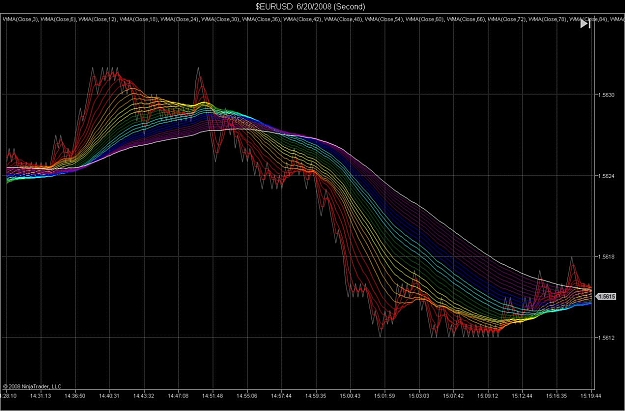
Task: Click the 14:59:35 time axis label
Action: click(316, 396)
